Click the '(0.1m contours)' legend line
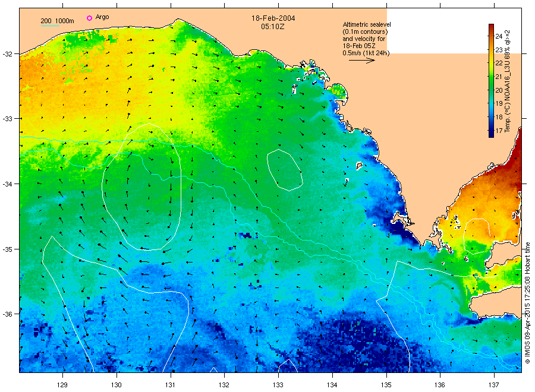Screen dimensions: 535x392 coord(366,31)
